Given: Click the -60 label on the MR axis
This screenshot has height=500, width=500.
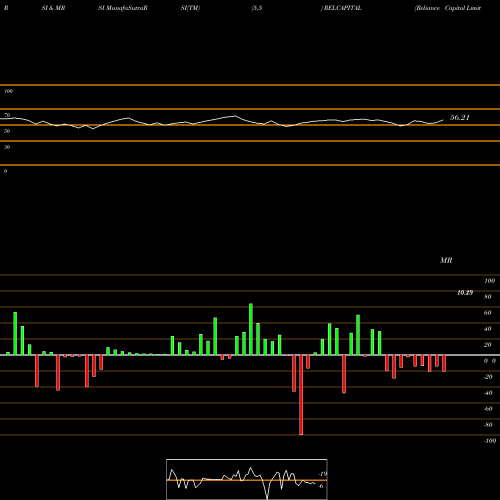Looking at the screenshot, I should point(488,409).
